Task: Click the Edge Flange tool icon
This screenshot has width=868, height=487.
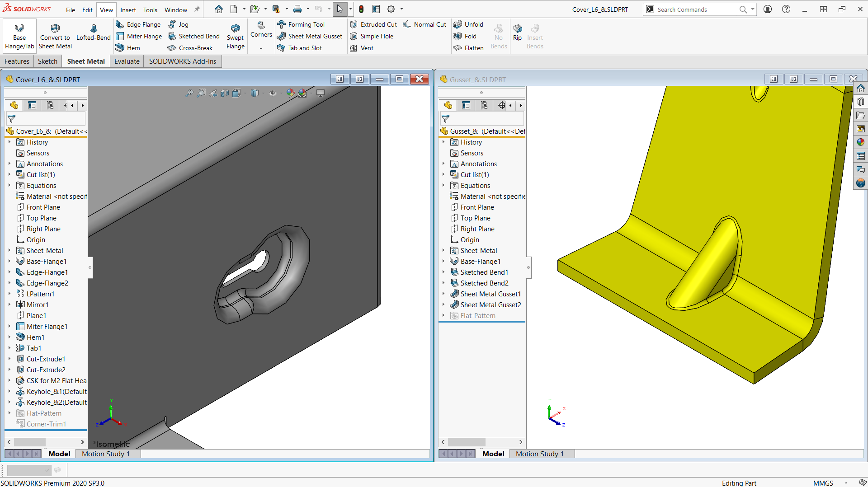Action: (120, 24)
